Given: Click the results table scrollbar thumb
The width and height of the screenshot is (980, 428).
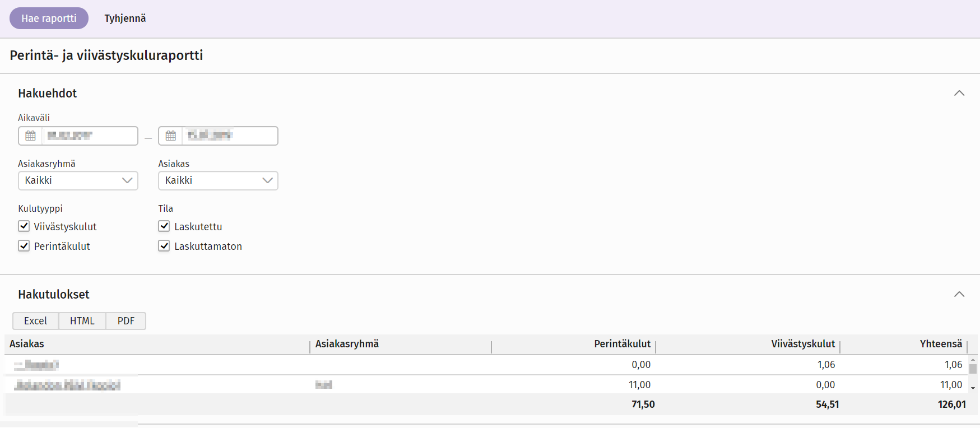Looking at the screenshot, I should click(973, 369).
